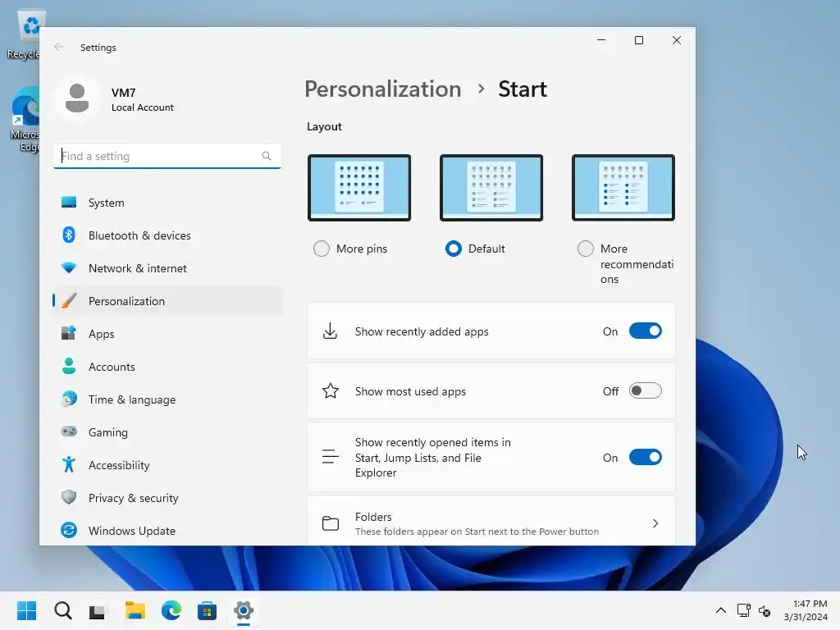Disable Show recently opened items toggle

coord(646,457)
